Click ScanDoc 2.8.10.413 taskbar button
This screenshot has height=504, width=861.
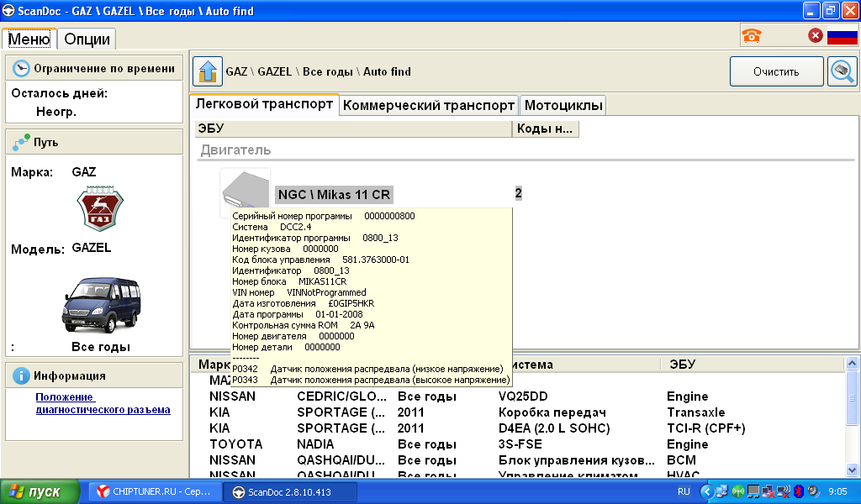290,492
